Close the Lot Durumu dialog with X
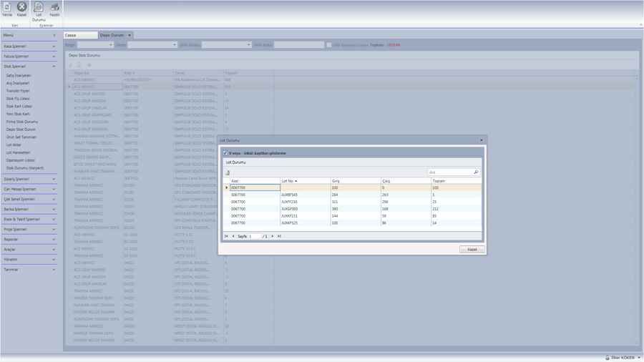Image resolution: width=644 pixels, height=362 pixels. tap(482, 140)
